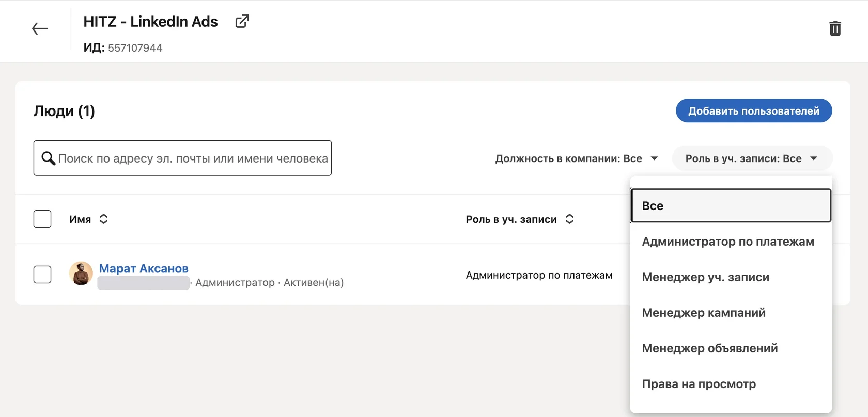Choose Права на просмотр filter option
The height and width of the screenshot is (417, 868).
click(x=731, y=384)
